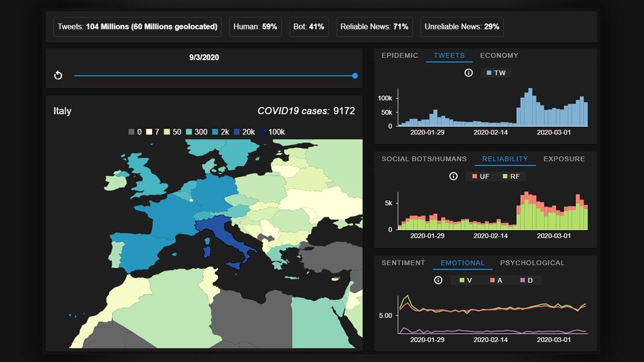The image size is (644, 362).
Task: Switch to the Epidemic tab
Action: point(400,56)
